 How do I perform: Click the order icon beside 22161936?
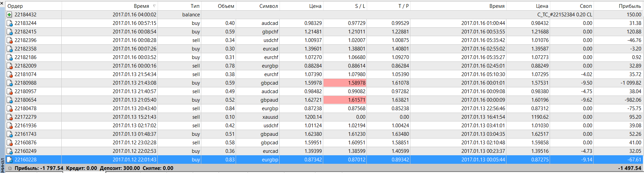(x=10, y=126)
